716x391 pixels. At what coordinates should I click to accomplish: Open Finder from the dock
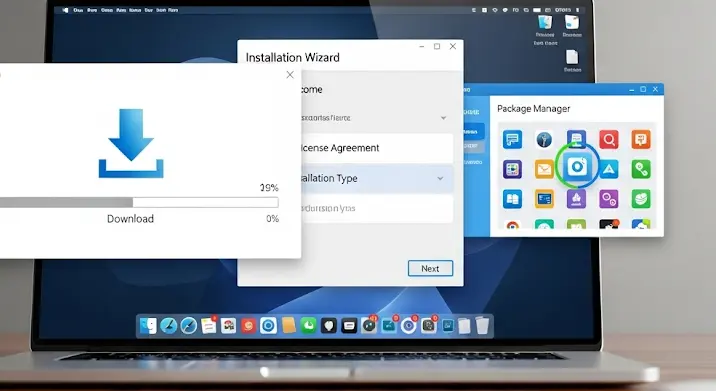(x=148, y=326)
